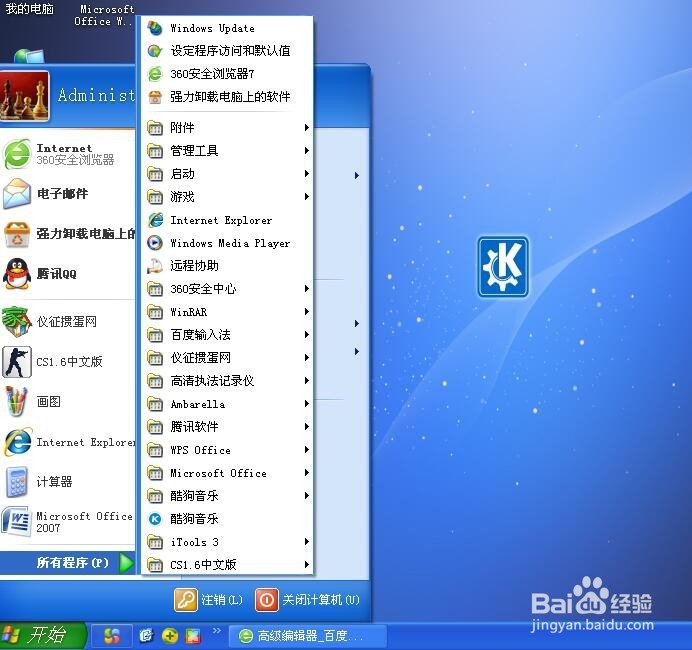Click the 设定程序访问和默认值 icon
The image size is (692, 650).
point(155,51)
